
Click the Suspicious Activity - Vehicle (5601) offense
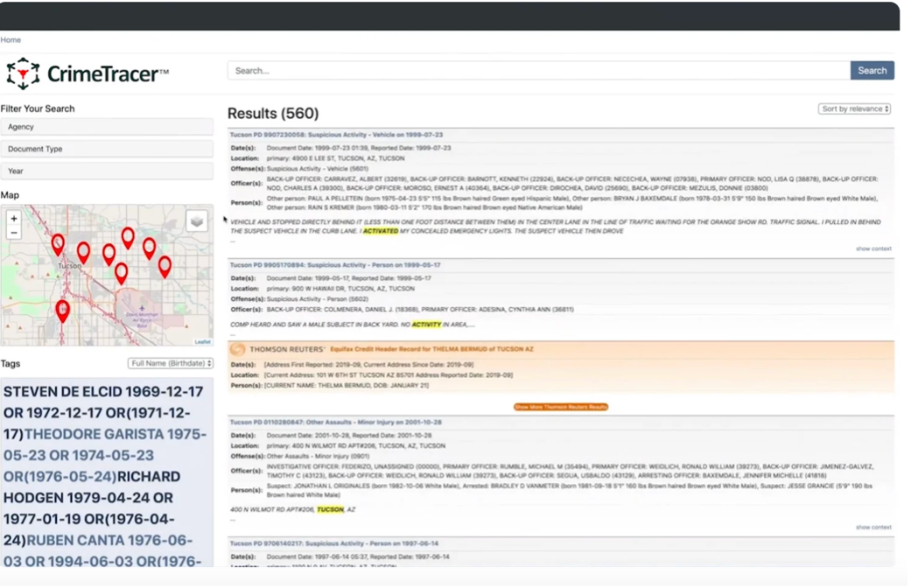317,169
